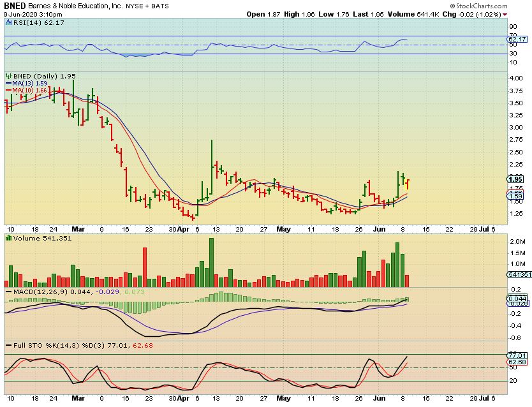Image resolution: width=532 pixels, height=407 pixels.
Task: Click the purple -0.029 MACD signal value in legend
Action: (x=108, y=292)
